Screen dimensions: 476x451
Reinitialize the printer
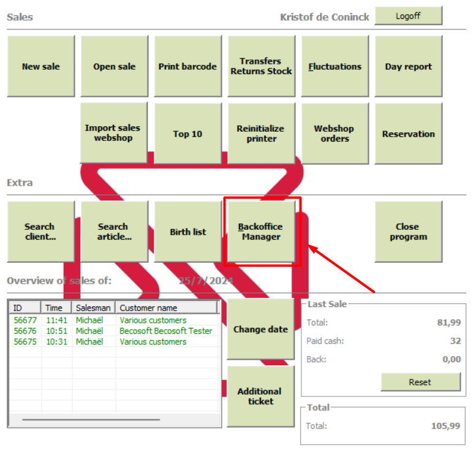coord(262,134)
